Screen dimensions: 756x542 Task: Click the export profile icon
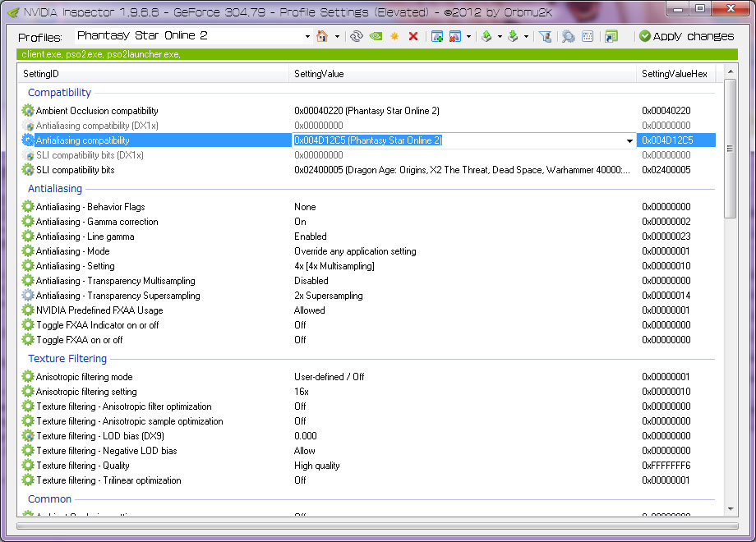click(486, 36)
